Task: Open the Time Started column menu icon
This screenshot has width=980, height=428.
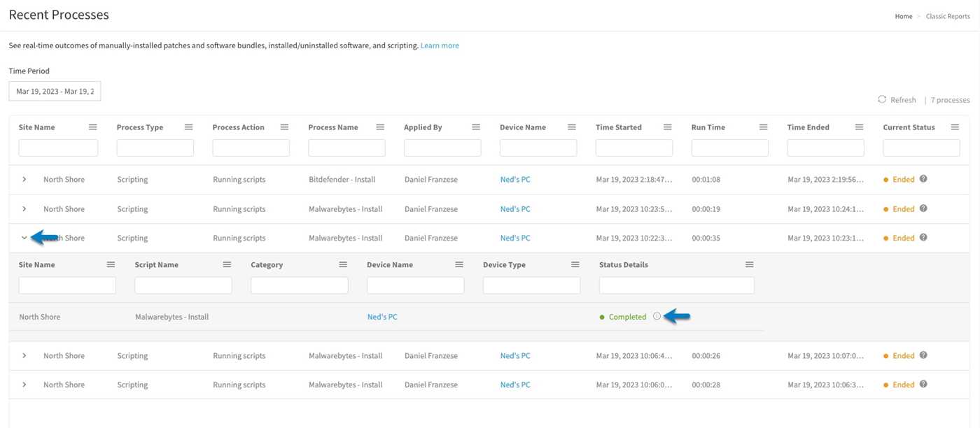Action: [x=667, y=127]
